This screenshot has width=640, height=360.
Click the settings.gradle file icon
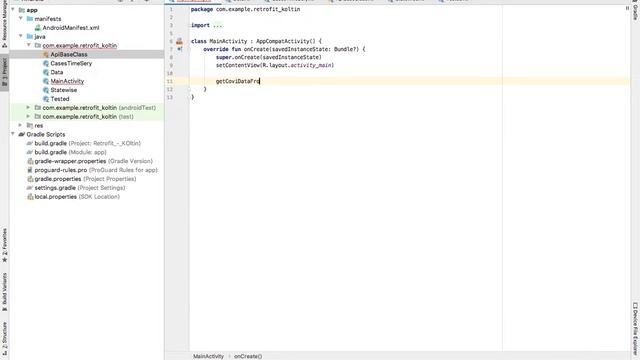pyautogui.click(x=29, y=188)
